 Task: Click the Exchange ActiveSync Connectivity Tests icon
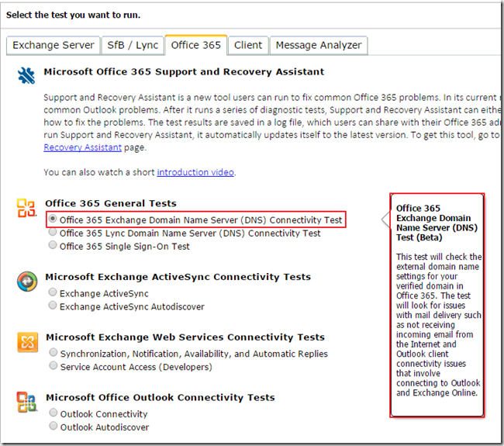click(x=26, y=281)
